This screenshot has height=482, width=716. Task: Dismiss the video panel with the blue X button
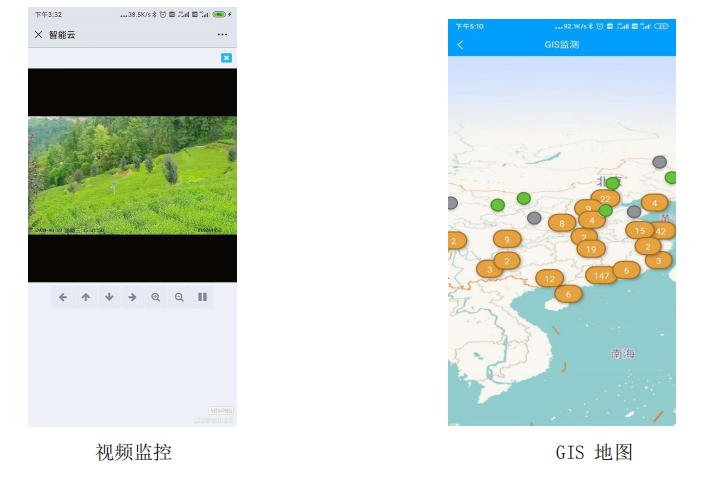(x=226, y=58)
